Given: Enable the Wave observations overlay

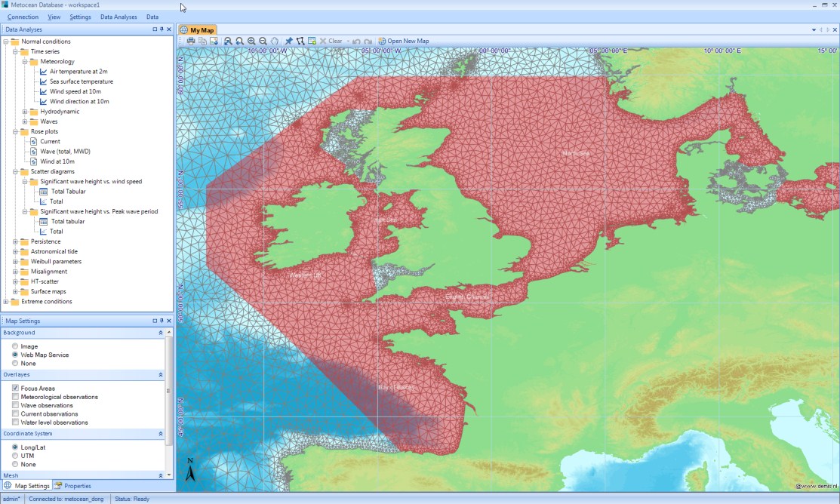Looking at the screenshot, I should (16, 405).
